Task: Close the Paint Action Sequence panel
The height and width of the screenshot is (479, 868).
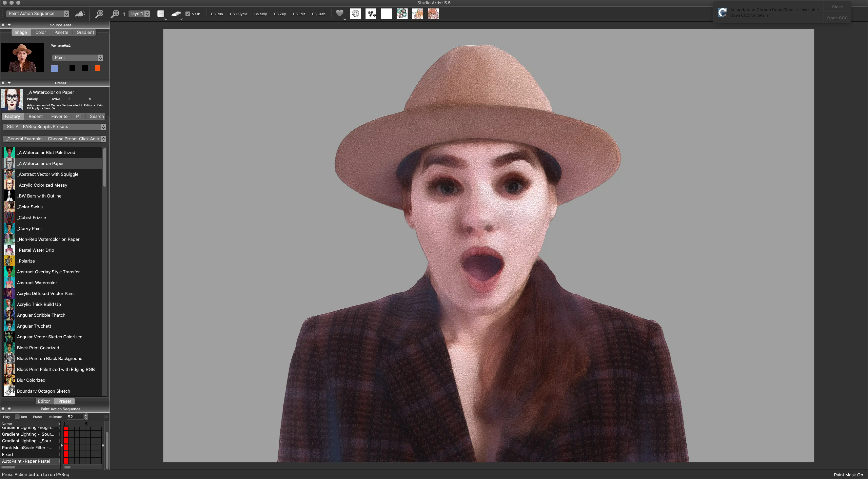Action: coord(3,409)
